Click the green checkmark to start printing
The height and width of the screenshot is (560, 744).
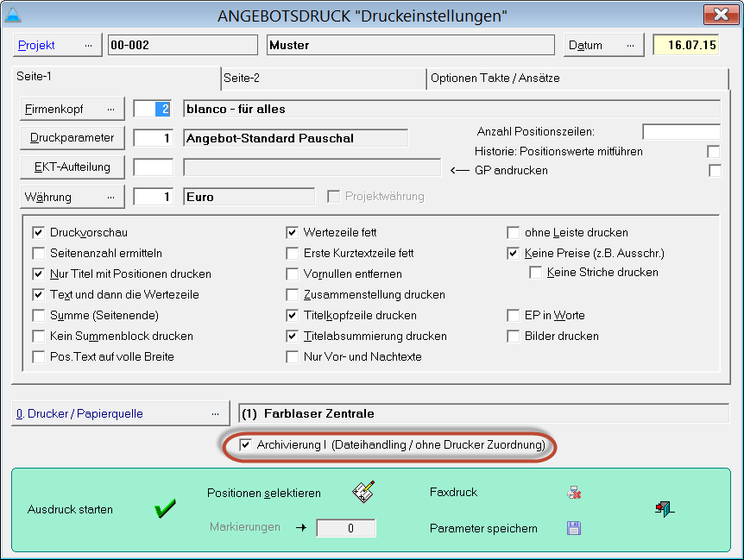[165, 509]
